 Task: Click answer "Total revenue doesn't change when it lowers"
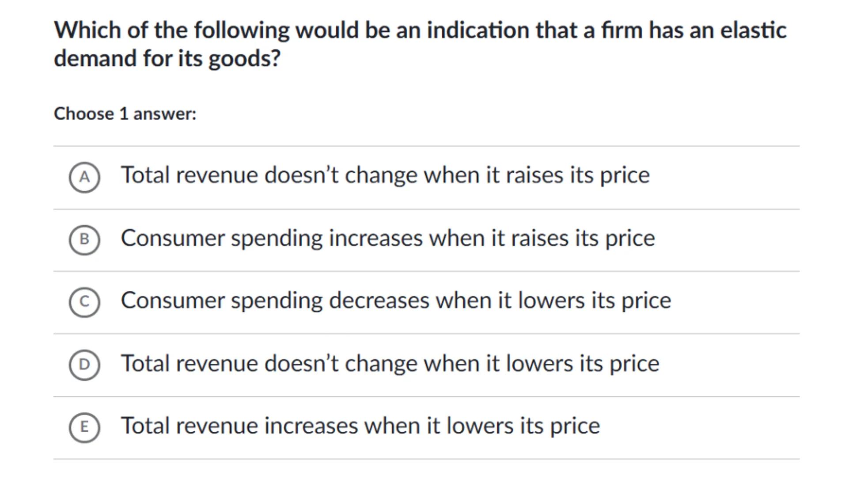(390, 363)
